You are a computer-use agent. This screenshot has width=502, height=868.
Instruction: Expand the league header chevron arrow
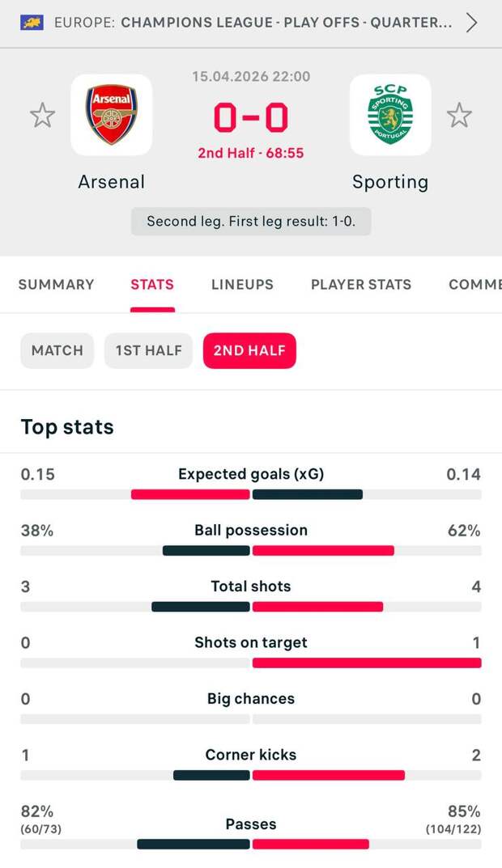pyautogui.click(x=472, y=22)
